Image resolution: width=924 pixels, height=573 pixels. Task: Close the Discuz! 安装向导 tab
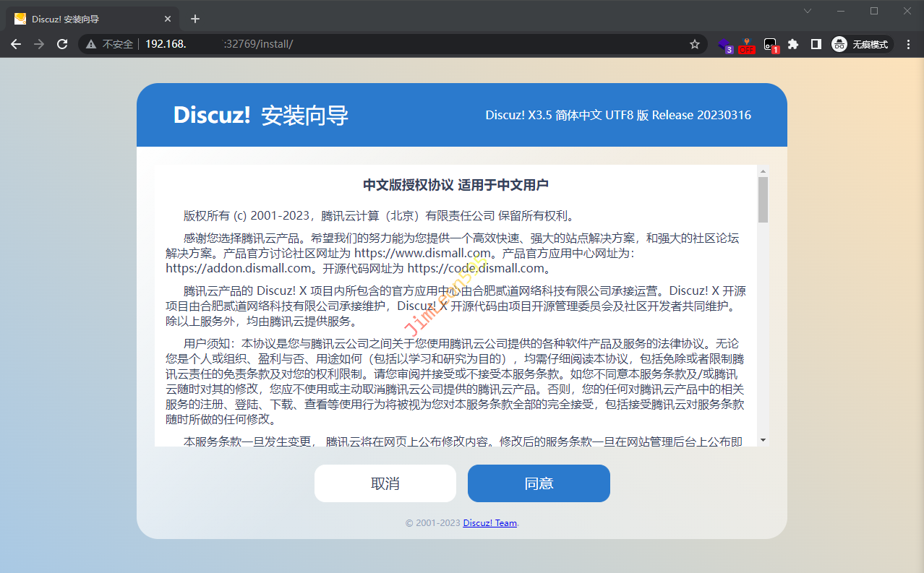[168, 19]
